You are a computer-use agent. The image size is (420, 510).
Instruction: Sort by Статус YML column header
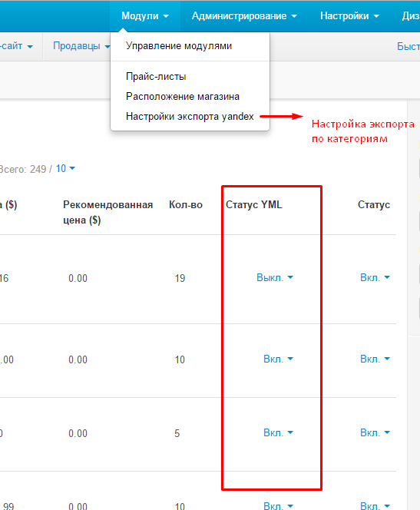(254, 204)
